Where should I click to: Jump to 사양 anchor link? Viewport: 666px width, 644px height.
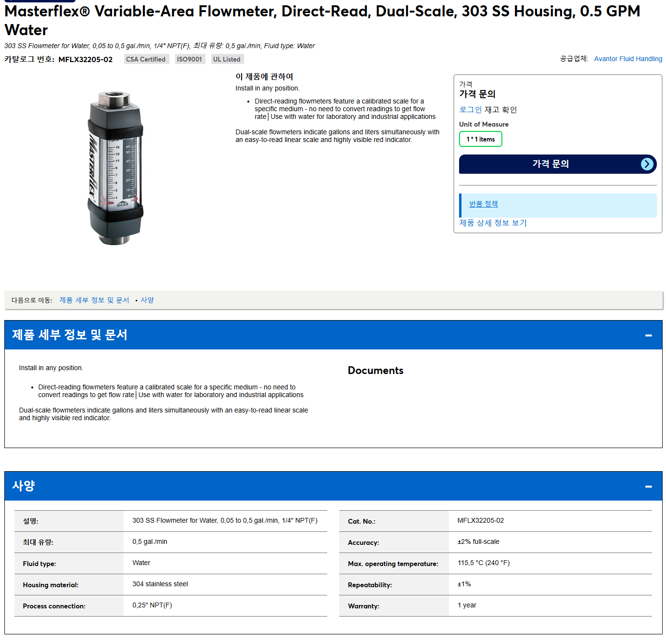[147, 300]
